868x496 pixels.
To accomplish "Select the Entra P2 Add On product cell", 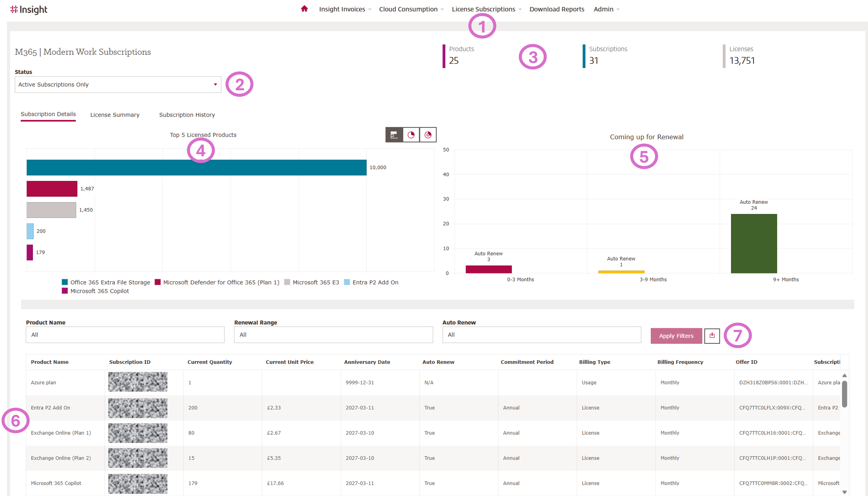I will pyautogui.click(x=65, y=408).
